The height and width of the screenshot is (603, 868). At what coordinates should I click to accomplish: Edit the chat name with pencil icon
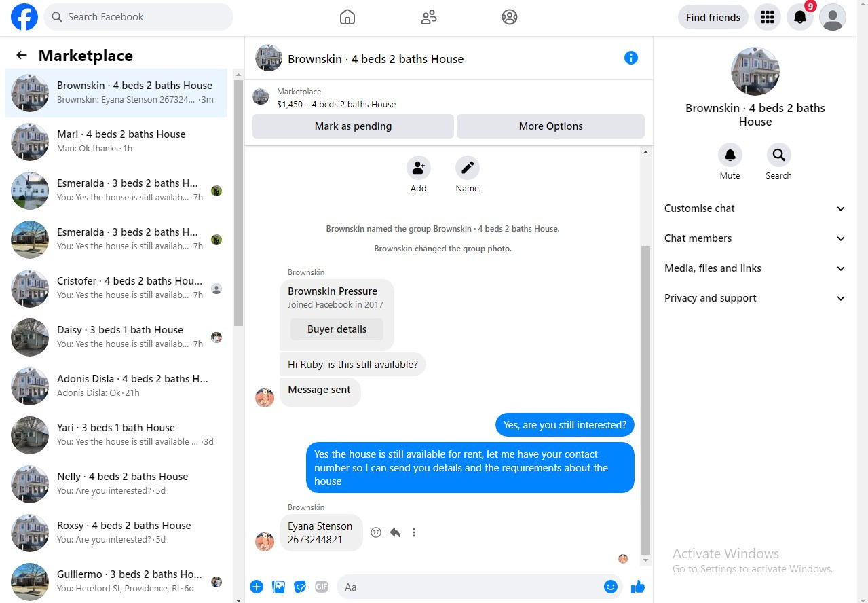click(x=468, y=168)
